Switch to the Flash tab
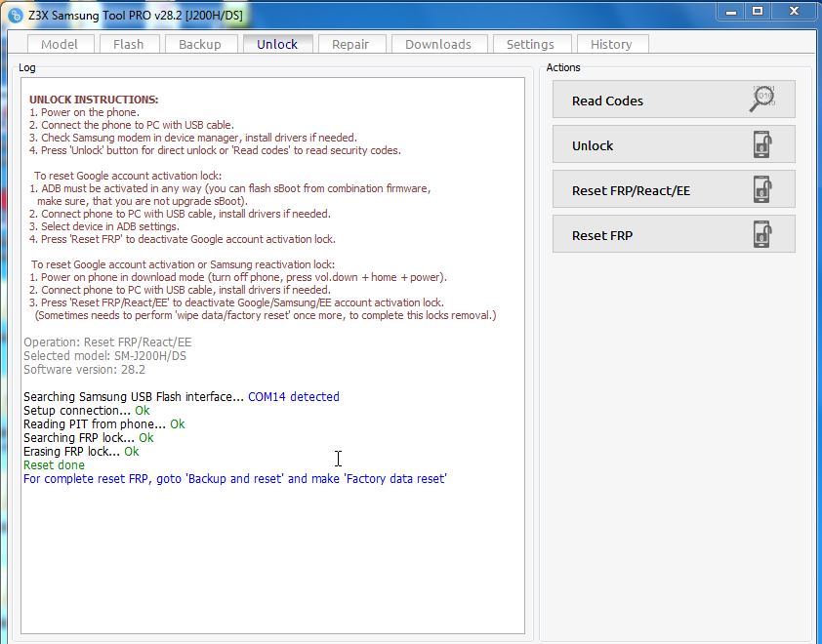822x644 pixels. click(x=129, y=44)
